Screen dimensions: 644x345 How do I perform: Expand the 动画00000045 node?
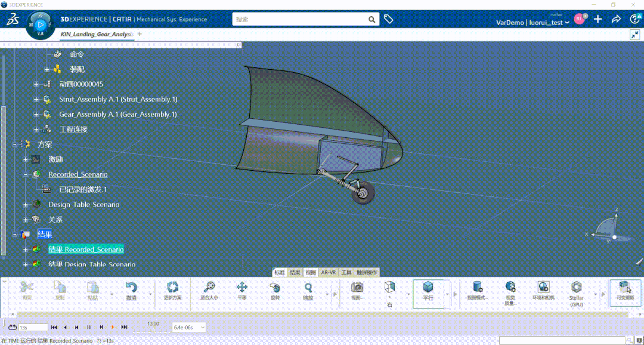click(36, 84)
